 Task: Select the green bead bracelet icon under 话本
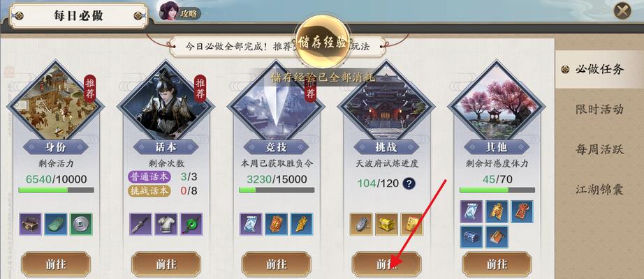(x=191, y=224)
